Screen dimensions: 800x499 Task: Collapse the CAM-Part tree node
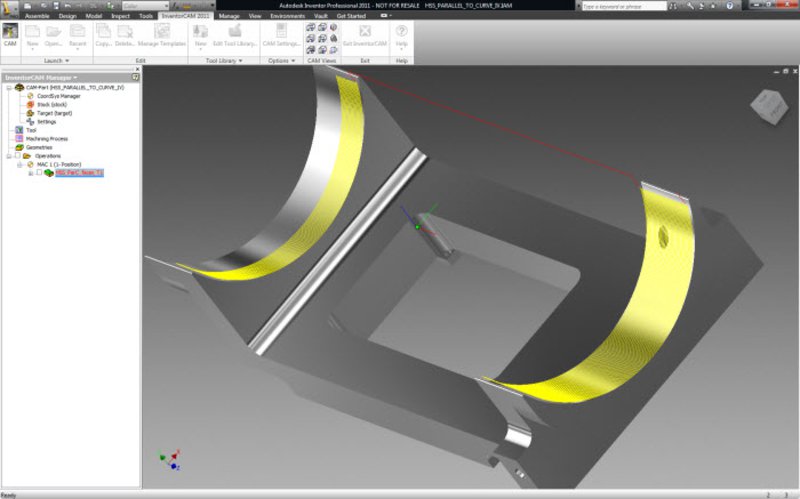click(x=8, y=87)
